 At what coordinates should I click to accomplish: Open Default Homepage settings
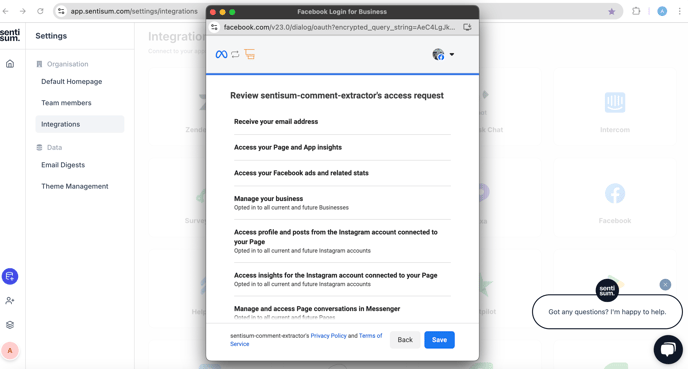tap(72, 82)
